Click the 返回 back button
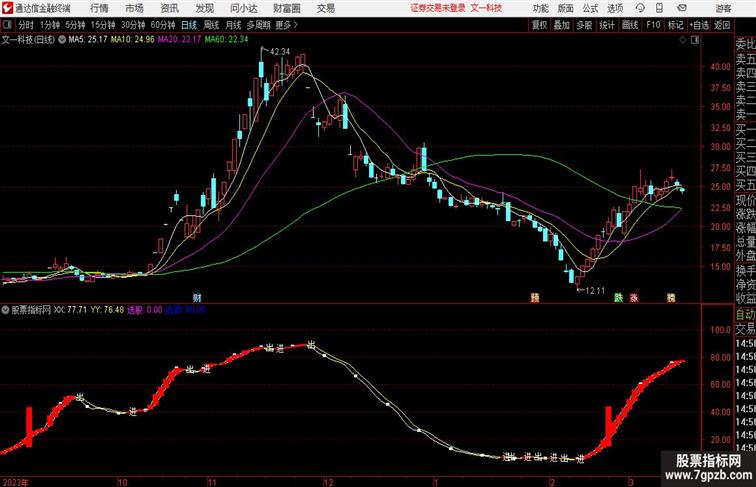The image size is (756, 487). point(722,25)
